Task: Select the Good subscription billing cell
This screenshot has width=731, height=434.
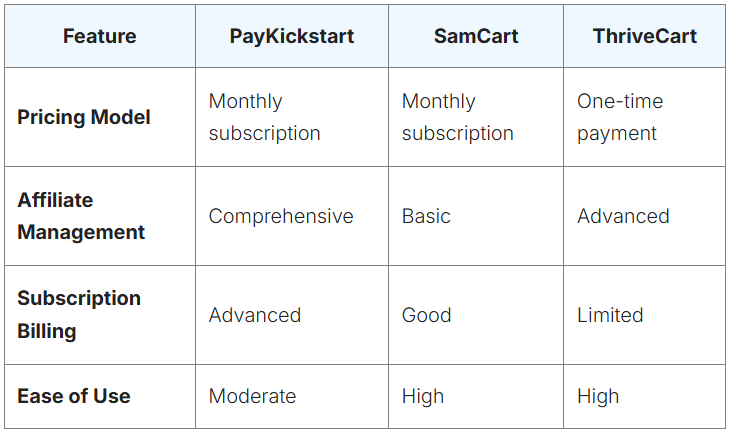Action: click(426, 315)
